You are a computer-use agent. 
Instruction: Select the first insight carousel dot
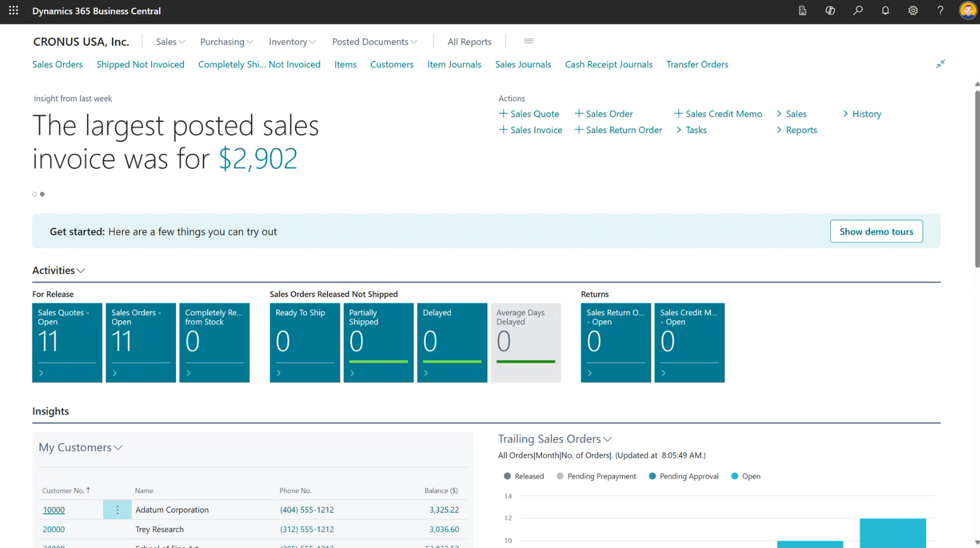[35, 194]
